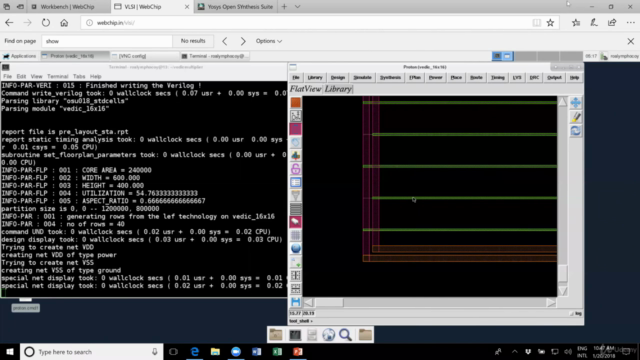Open the file manager drawer in dock
The image size is (640, 360).
(312, 335)
